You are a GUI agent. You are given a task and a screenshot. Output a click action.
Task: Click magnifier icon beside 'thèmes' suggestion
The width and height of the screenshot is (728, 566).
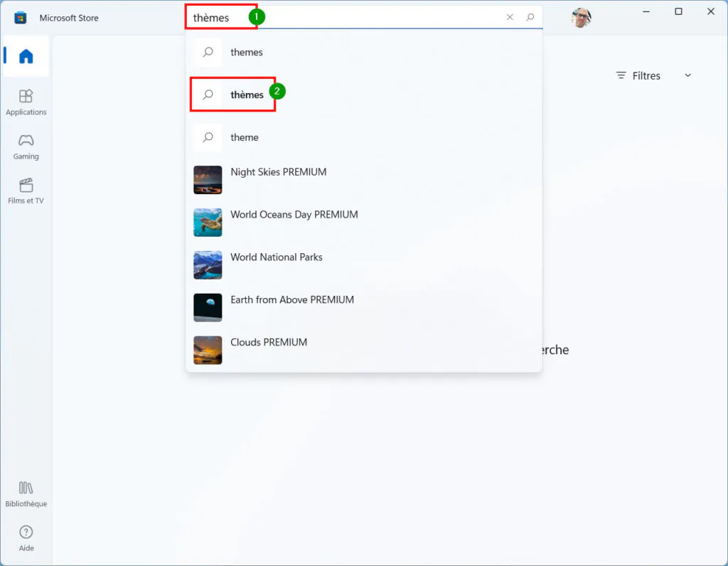point(208,95)
